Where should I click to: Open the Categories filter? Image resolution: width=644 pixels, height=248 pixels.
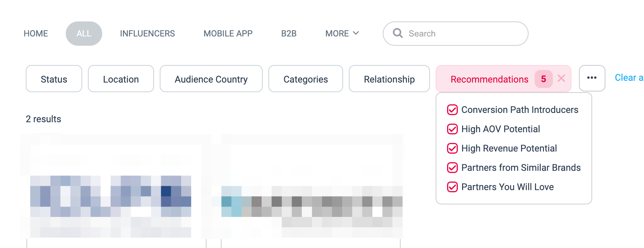(306, 79)
